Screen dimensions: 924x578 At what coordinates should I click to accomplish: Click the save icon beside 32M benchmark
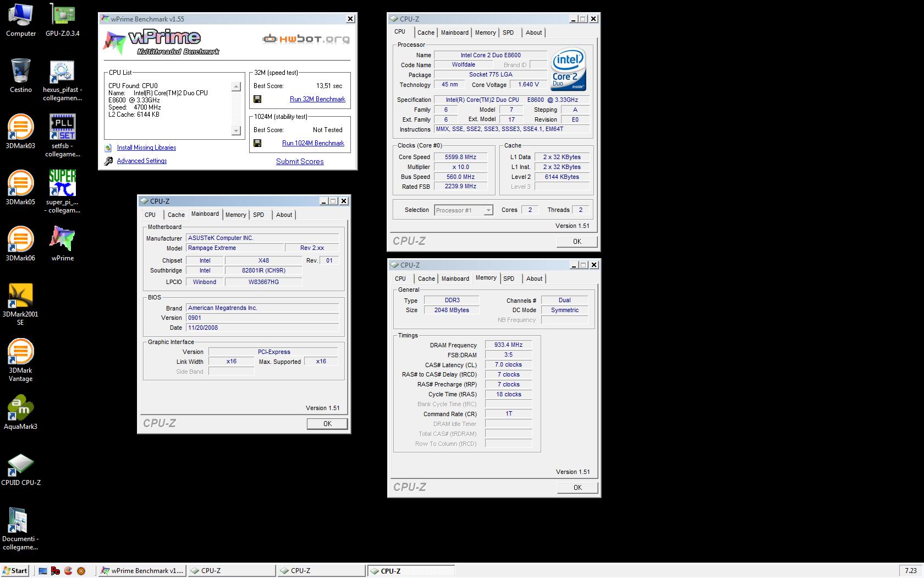pos(257,99)
